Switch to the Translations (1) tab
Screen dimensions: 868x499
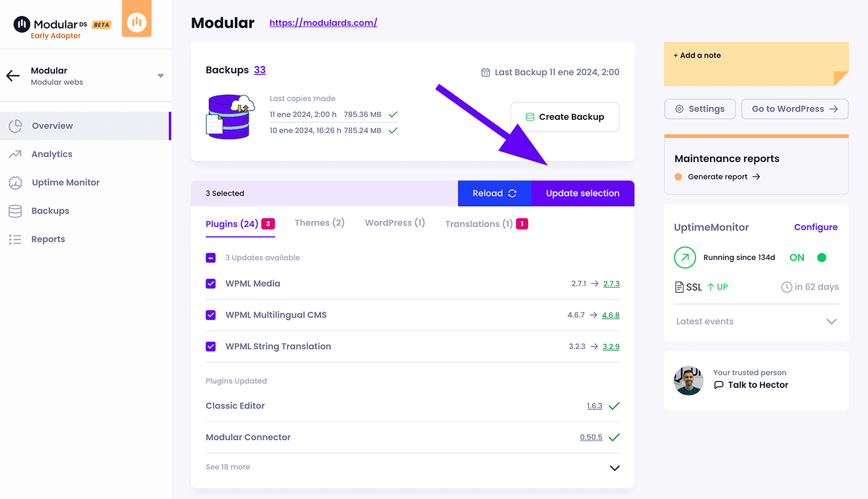point(486,224)
